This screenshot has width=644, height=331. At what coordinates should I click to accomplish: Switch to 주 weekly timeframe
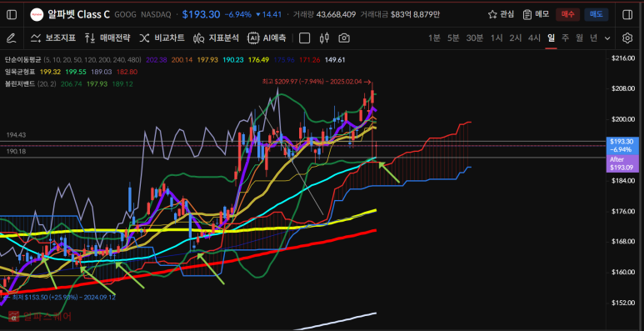[565, 38]
